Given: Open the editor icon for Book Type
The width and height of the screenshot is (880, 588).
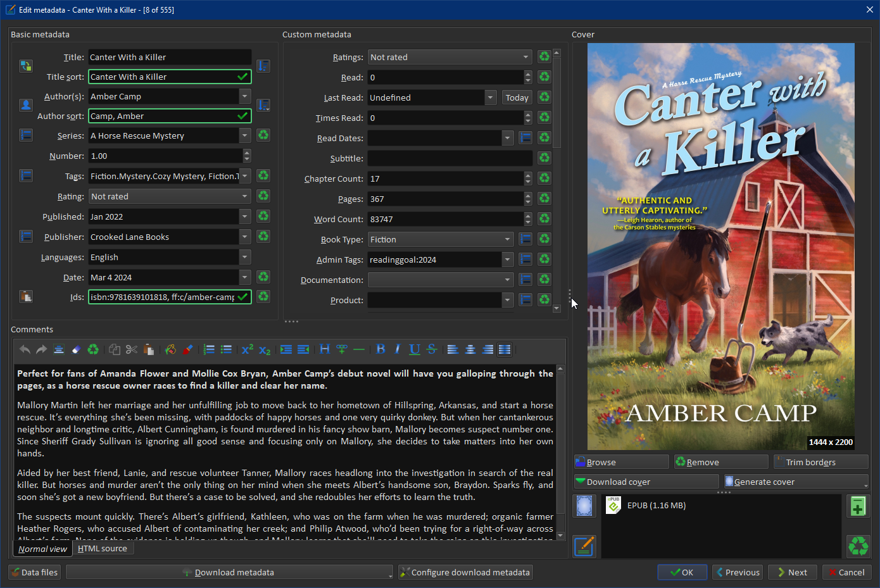Looking at the screenshot, I should [x=525, y=239].
